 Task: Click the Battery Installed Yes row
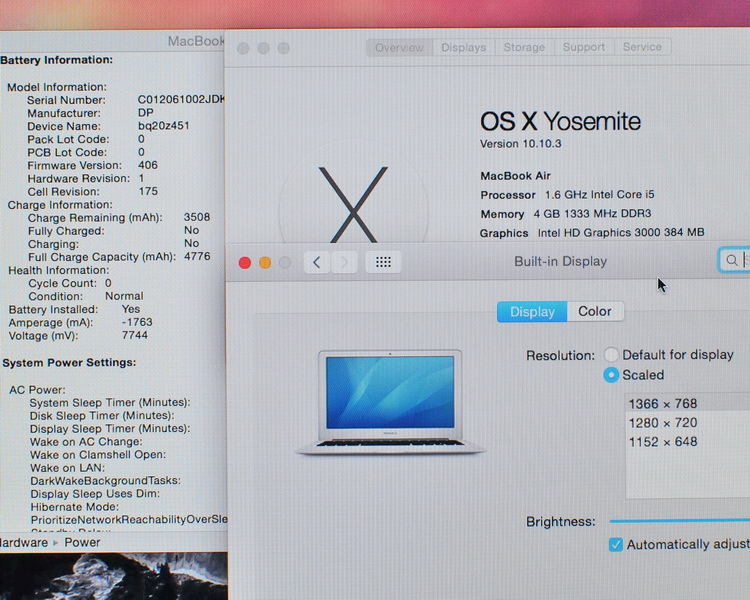click(75, 309)
